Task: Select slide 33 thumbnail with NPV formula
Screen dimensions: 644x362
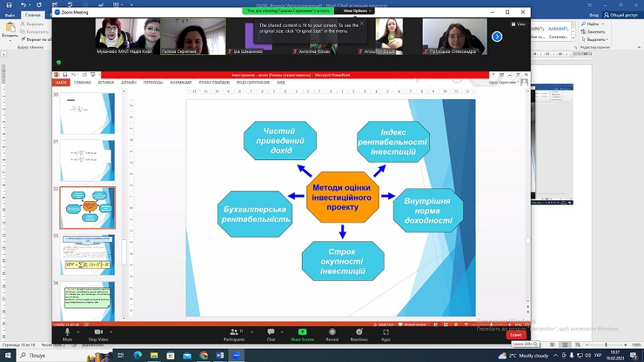Action: (87, 255)
